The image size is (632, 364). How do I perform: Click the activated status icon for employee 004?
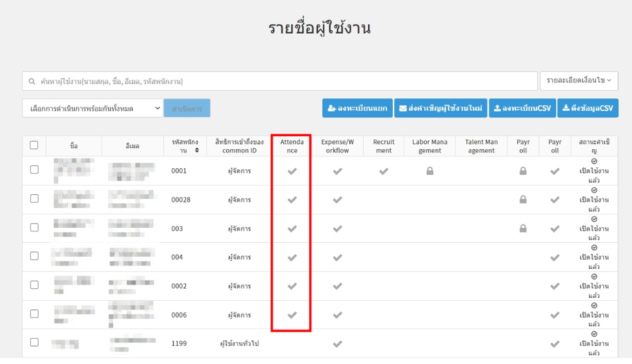pos(594,248)
